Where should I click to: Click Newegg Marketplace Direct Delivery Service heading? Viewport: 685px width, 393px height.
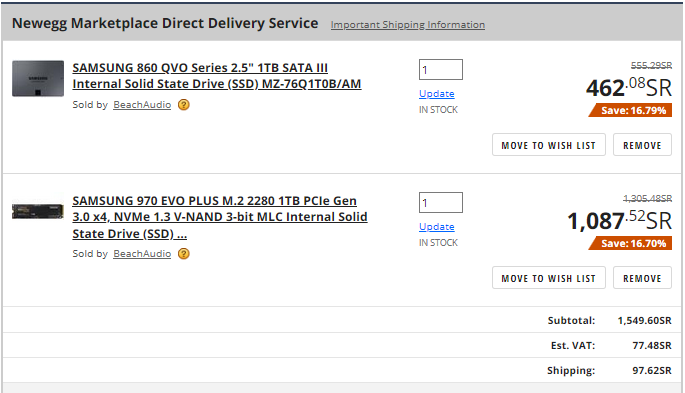(x=165, y=23)
